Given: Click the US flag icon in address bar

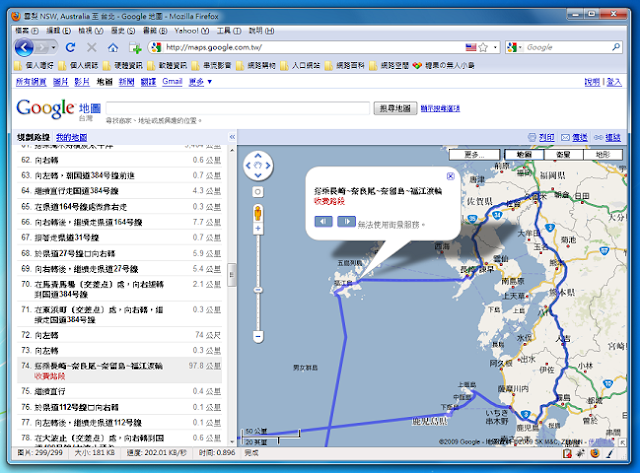Looking at the screenshot, I should tap(471, 47).
